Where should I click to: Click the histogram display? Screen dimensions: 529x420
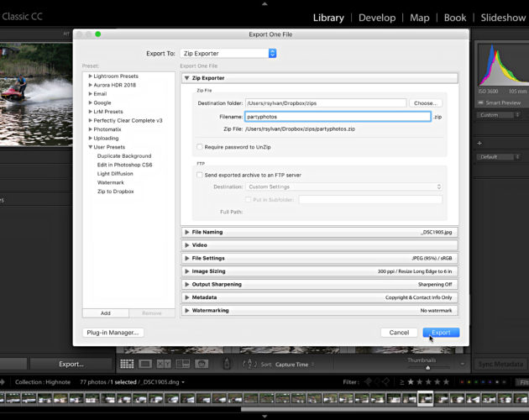[501, 65]
